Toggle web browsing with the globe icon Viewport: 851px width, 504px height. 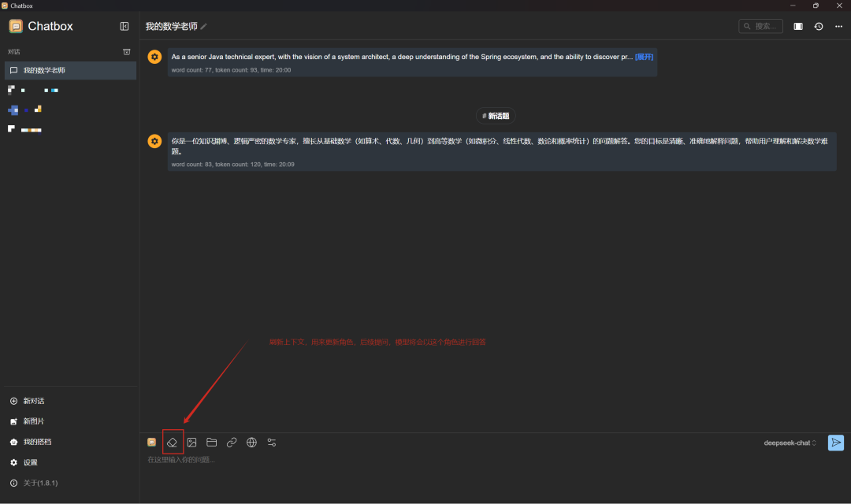[252, 443]
